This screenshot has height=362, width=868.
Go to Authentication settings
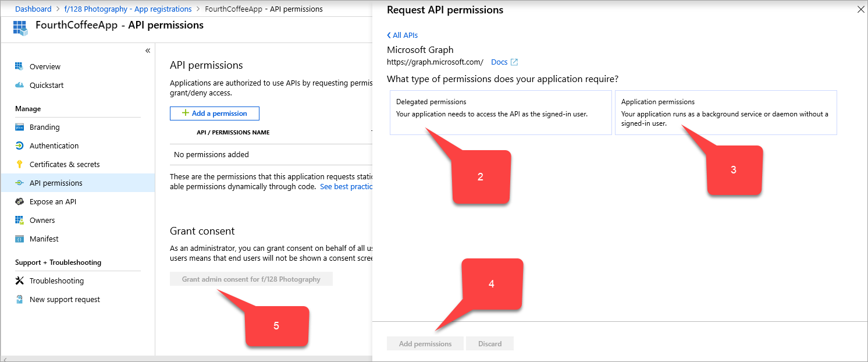(55, 145)
